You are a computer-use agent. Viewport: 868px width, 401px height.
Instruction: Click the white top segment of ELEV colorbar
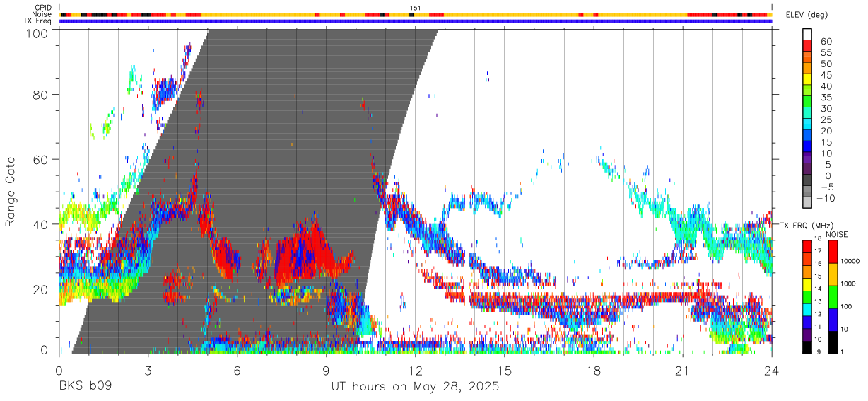807,34
